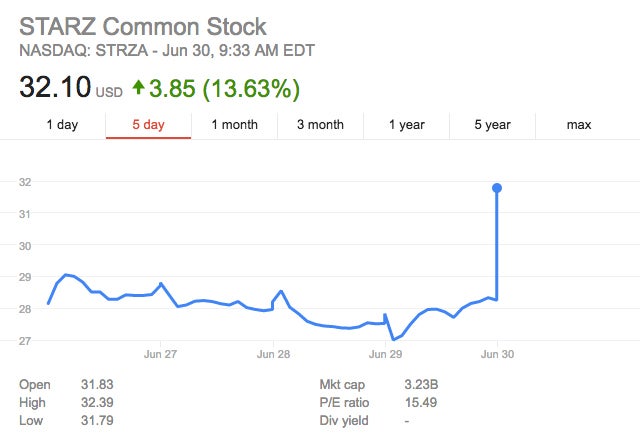Switch to the 1 day tab
The image size is (640, 440).
tap(62, 125)
